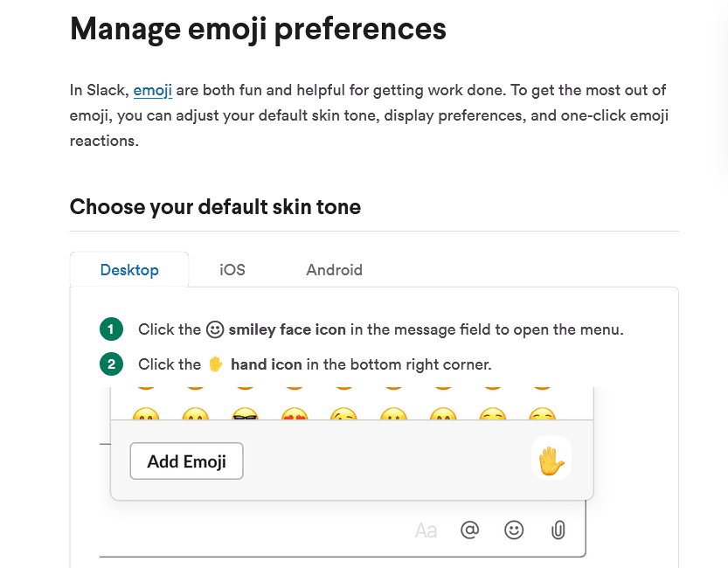The width and height of the screenshot is (728, 568).
Task: Click the Choose your default skin tone heading
Action: [215, 207]
